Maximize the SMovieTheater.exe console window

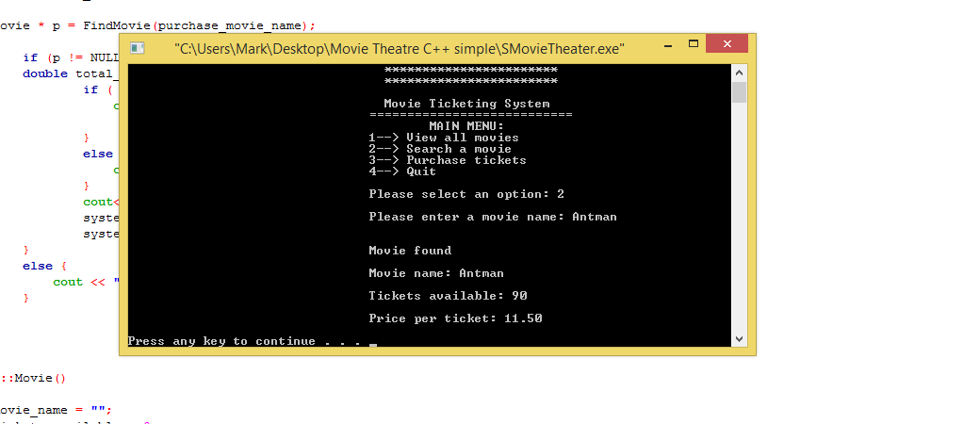tap(694, 44)
